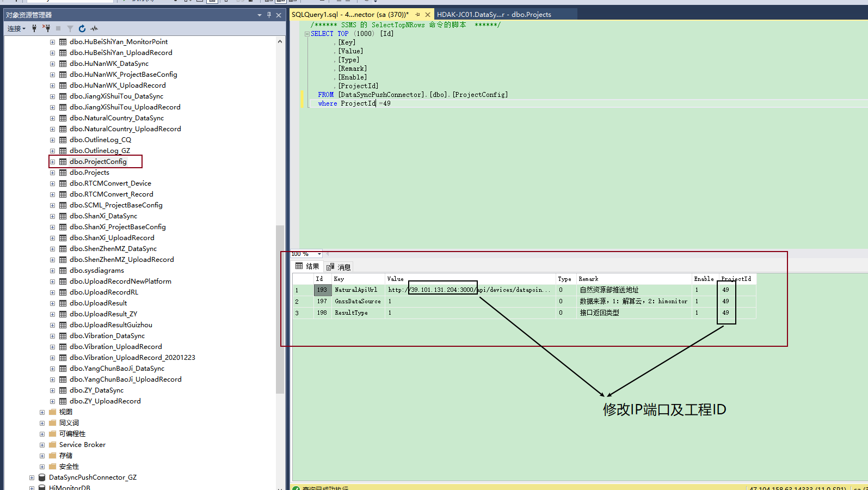Pin the Object Explorer panel
Viewport: 868px width, 490px height.
pos(269,15)
